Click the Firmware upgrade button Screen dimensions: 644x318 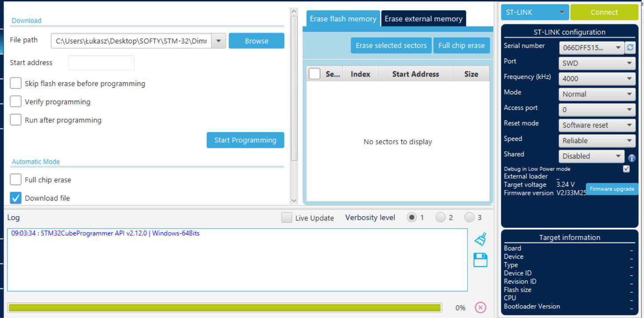click(x=612, y=189)
